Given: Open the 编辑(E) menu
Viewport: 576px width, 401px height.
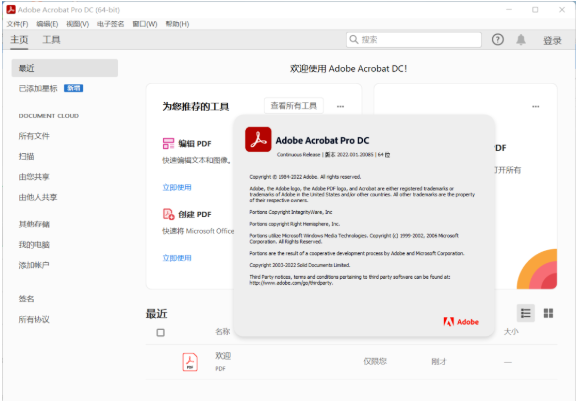Looking at the screenshot, I should (x=47, y=24).
